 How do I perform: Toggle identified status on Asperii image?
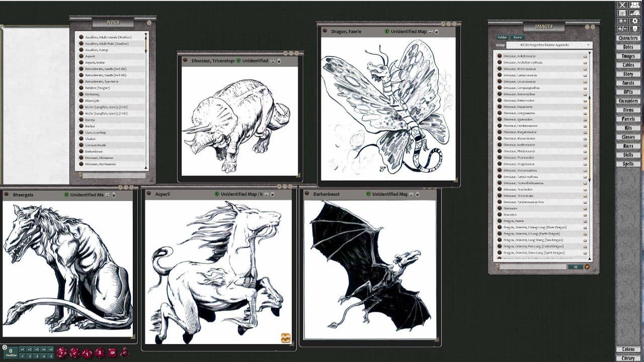tap(217, 194)
